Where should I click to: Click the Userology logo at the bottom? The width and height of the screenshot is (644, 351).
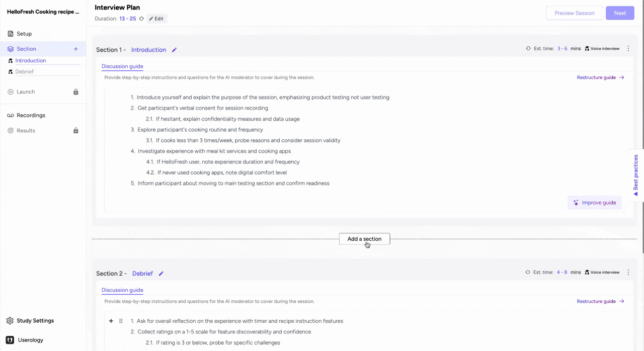point(11,340)
